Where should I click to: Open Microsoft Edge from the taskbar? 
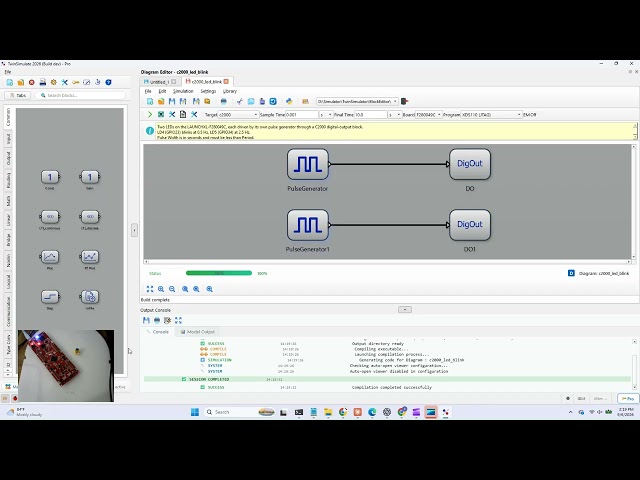pos(372,412)
